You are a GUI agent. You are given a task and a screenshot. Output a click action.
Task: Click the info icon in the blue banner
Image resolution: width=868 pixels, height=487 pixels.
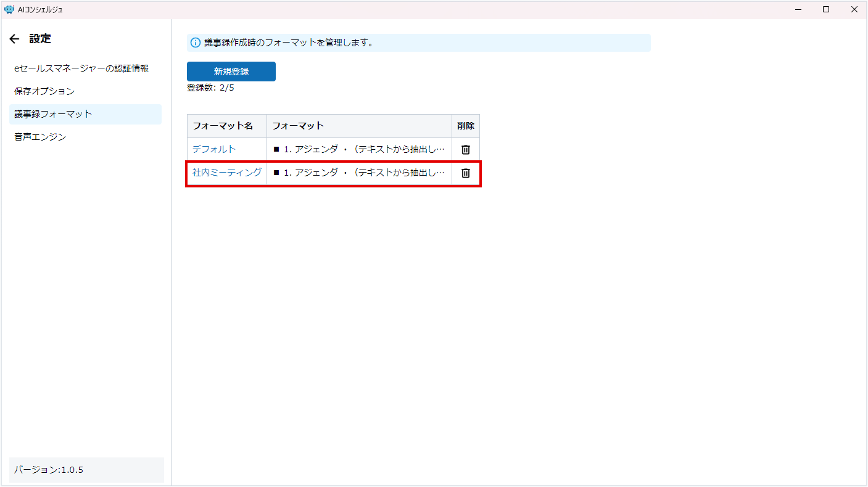(196, 43)
